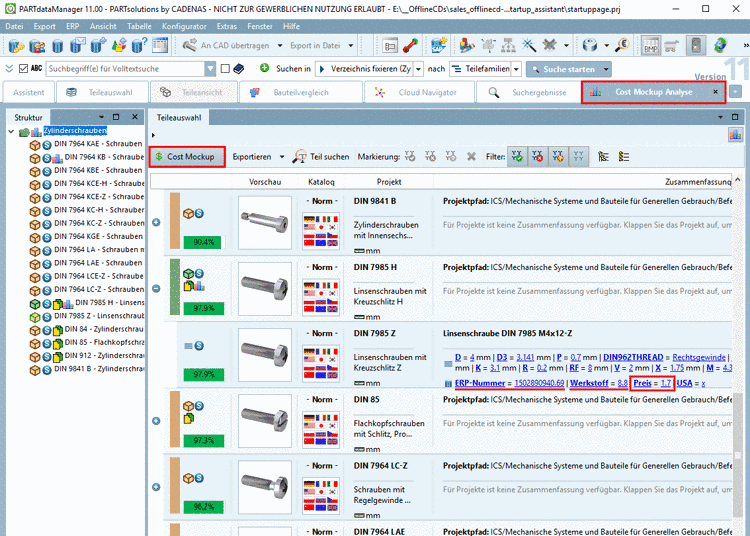The width and height of the screenshot is (750, 536).
Task: Click the 90.4% green percentage bar
Action: point(203,242)
